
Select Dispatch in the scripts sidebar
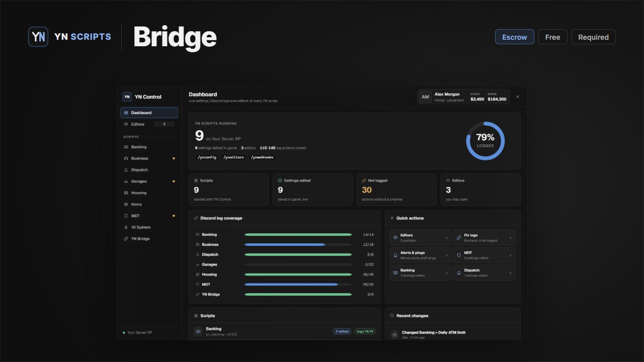point(149,170)
